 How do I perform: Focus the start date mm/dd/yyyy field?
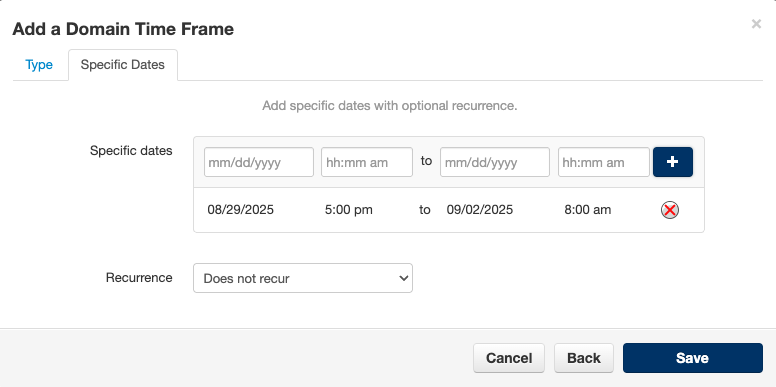coord(259,162)
